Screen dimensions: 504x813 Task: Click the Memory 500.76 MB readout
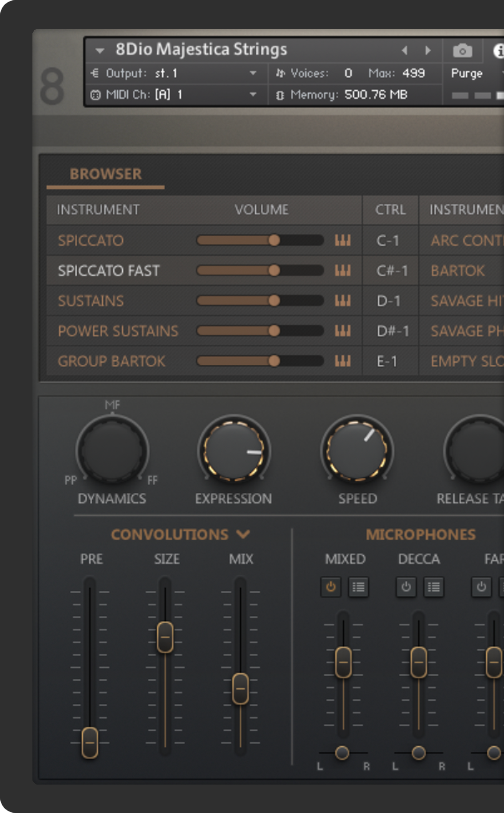click(x=376, y=95)
